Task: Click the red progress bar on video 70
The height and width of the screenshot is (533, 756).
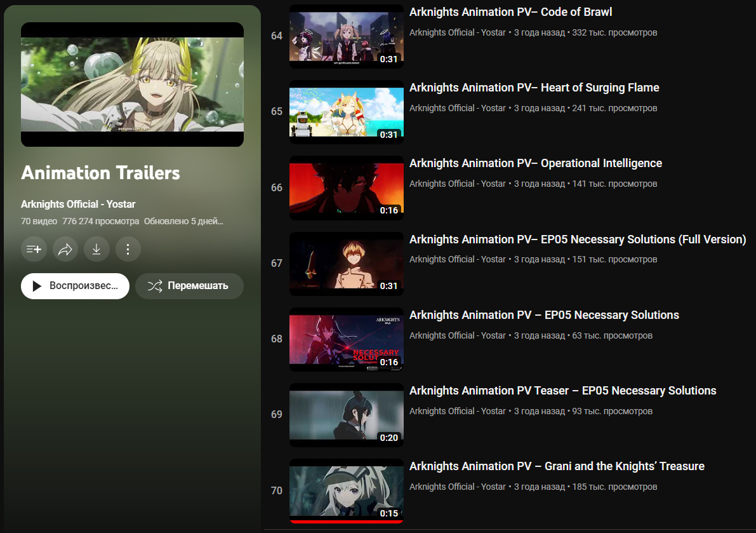Action: [x=346, y=522]
